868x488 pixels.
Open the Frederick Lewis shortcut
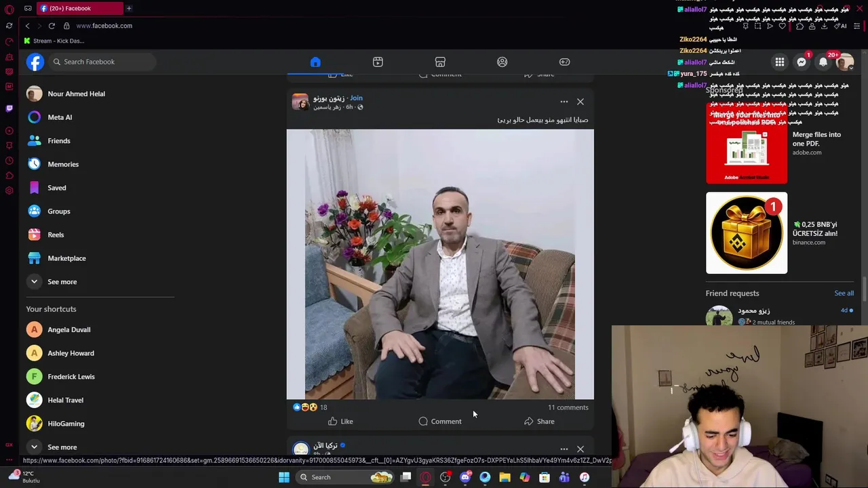point(100,377)
